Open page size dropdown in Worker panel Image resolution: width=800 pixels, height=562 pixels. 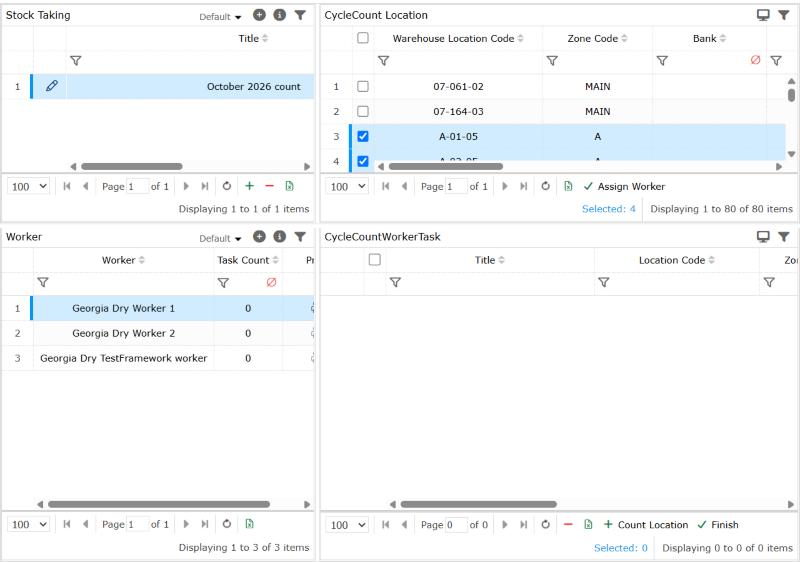[x=28, y=524]
